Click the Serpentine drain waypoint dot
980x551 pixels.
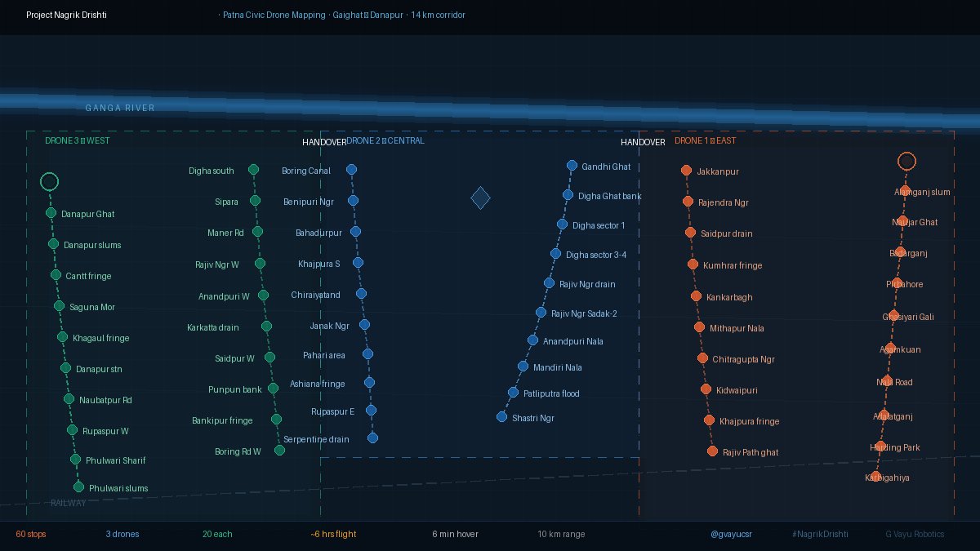click(x=372, y=438)
